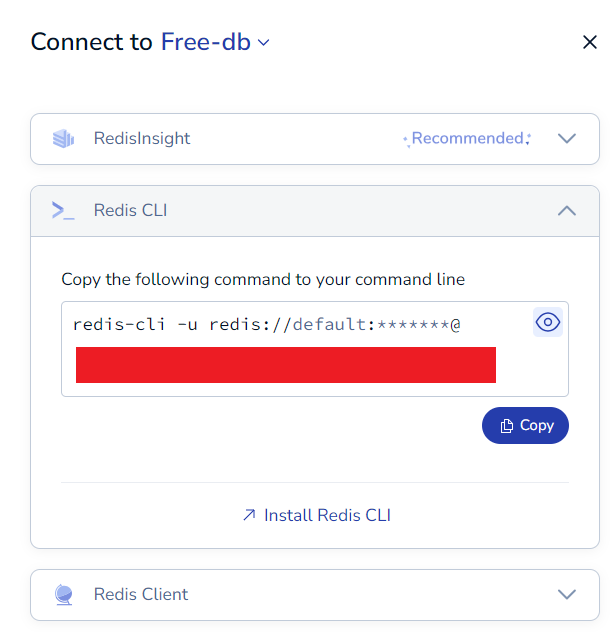Click the clipboard icon inside Copy button
Image resolution: width=613 pixels, height=632 pixels.
pyautogui.click(x=507, y=426)
